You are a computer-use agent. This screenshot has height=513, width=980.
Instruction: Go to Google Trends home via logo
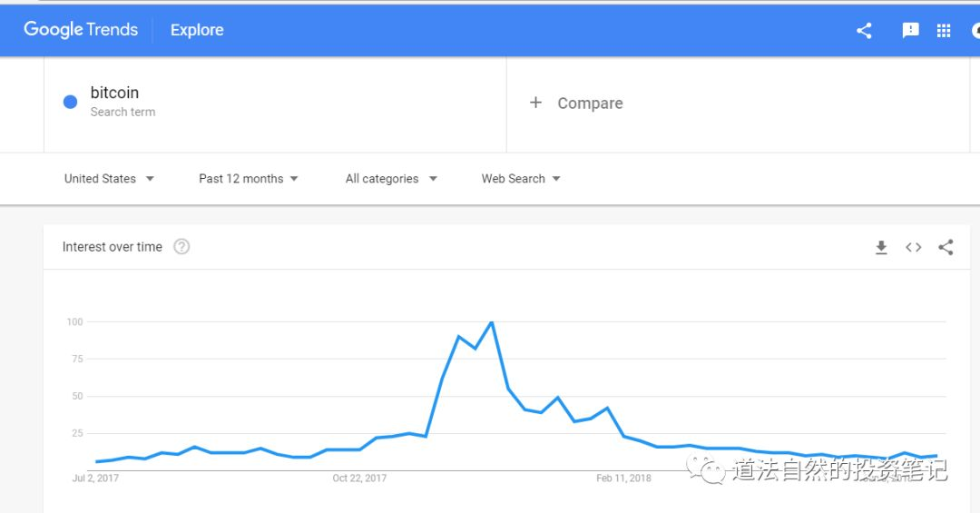coord(81,29)
